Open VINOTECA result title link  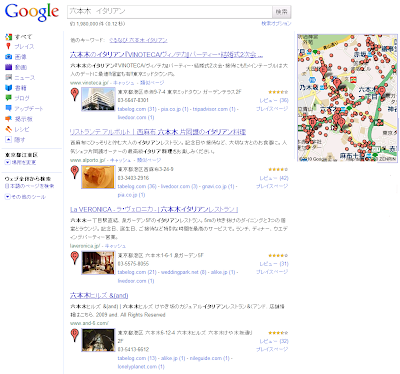tap(166, 55)
